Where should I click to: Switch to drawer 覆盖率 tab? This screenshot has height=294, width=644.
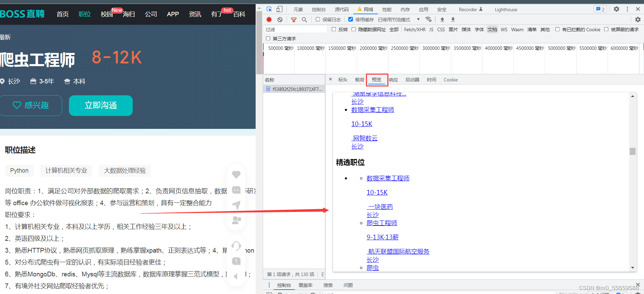[x=306, y=285]
